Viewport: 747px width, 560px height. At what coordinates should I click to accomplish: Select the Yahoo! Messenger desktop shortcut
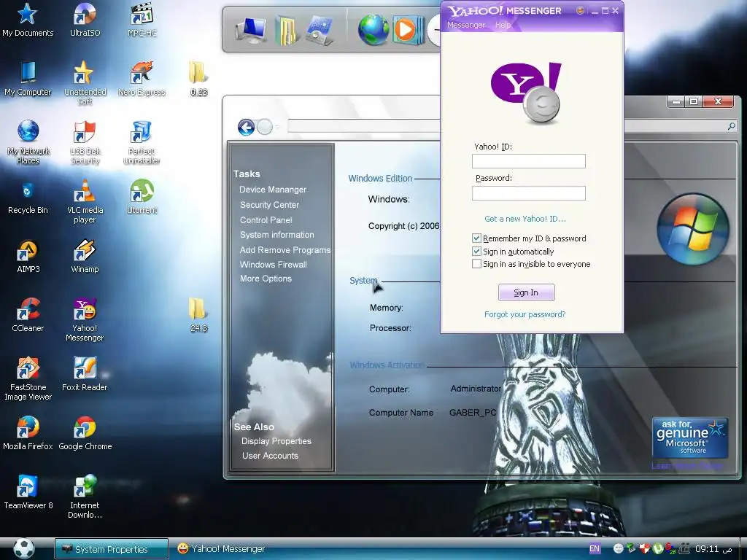85,319
